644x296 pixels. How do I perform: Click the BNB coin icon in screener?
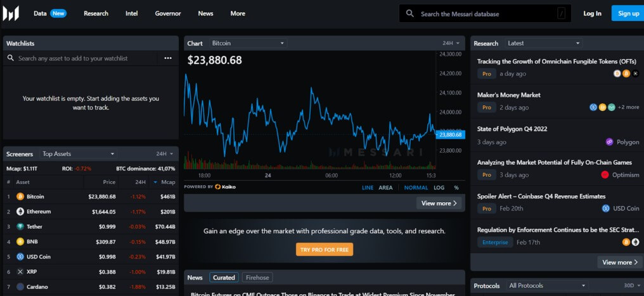pyautogui.click(x=20, y=242)
